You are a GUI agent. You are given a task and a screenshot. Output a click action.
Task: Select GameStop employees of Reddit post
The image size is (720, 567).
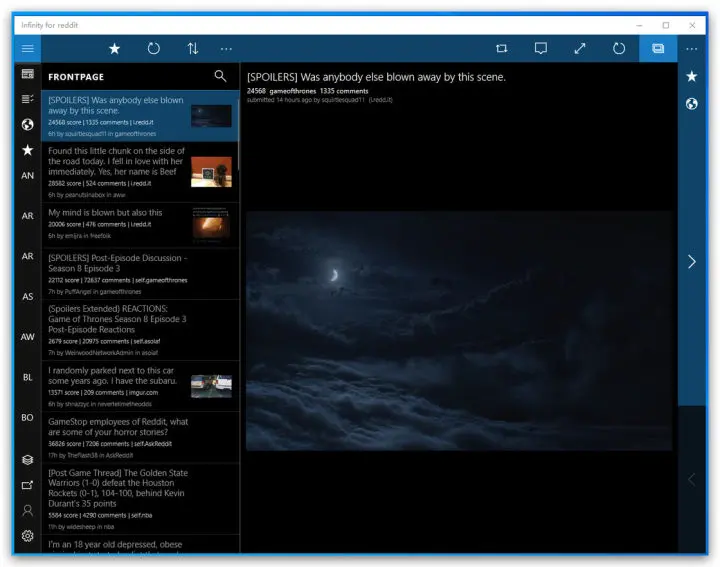pyautogui.click(x=140, y=438)
